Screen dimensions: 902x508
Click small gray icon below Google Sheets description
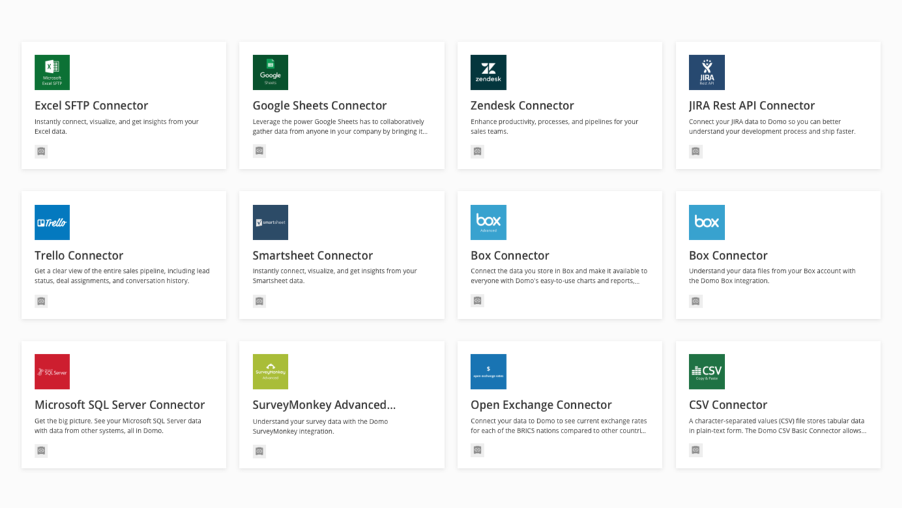pyautogui.click(x=259, y=151)
